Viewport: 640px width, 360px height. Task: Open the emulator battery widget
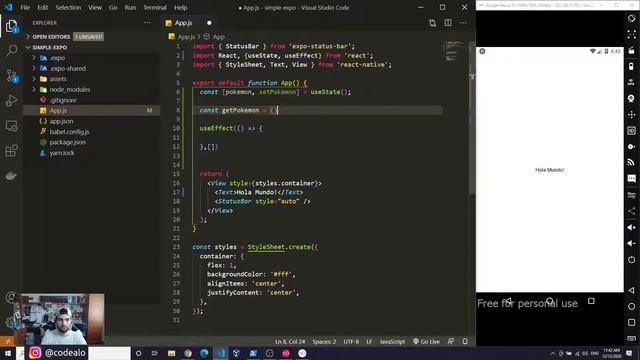click(x=631, y=67)
